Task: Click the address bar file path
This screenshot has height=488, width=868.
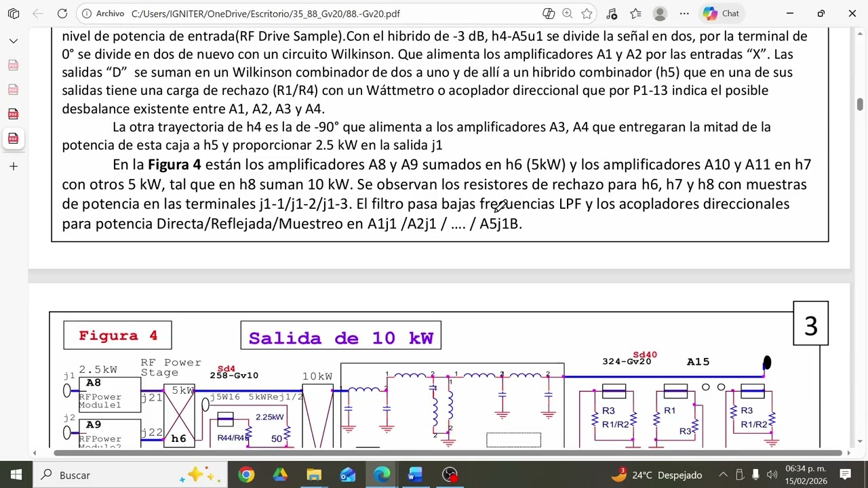Action: [x=265, y=14]
